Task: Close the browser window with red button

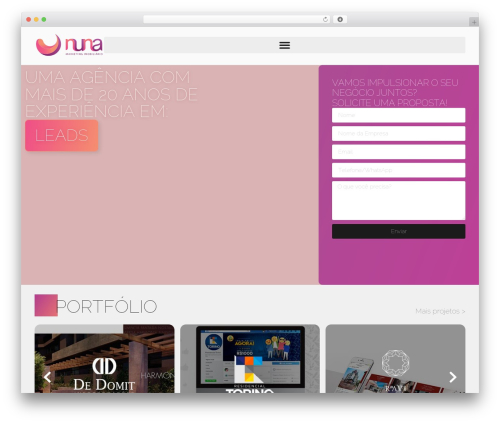Action: [29, 19]
